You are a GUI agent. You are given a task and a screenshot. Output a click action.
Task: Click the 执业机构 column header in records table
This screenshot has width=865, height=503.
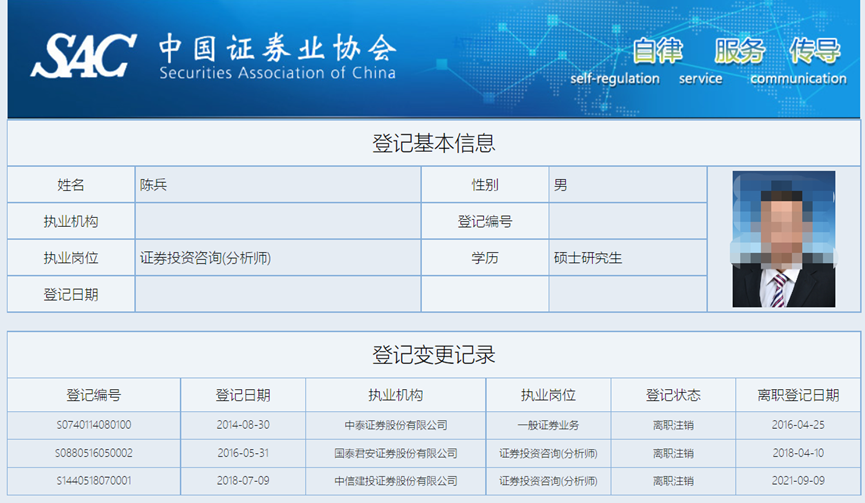[x=396, y=395]
